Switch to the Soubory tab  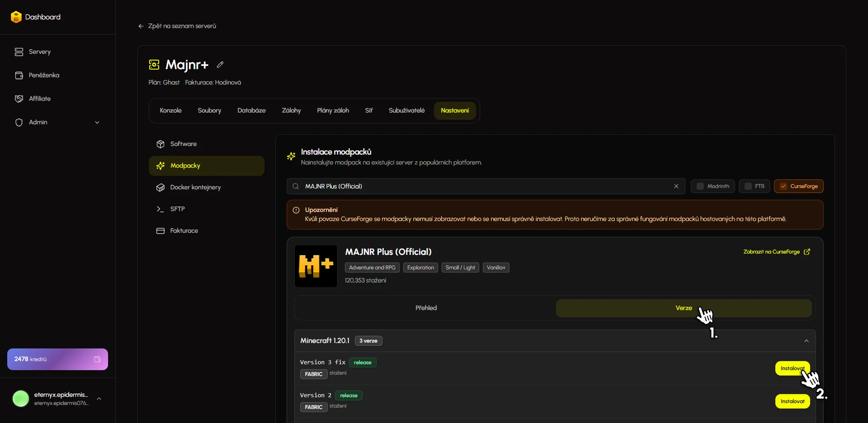click(x=209, y=111)
